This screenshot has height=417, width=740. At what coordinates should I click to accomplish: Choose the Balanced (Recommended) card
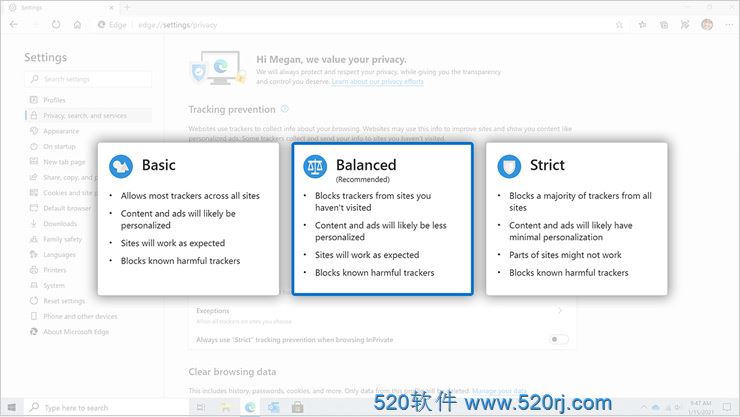tap(383, 219)
